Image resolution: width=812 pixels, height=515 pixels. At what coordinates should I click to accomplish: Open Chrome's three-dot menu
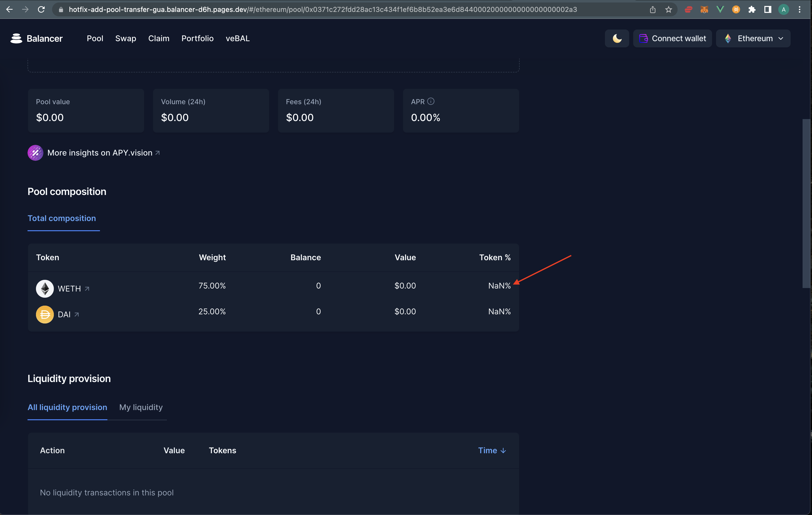click(x=799, y=9)
